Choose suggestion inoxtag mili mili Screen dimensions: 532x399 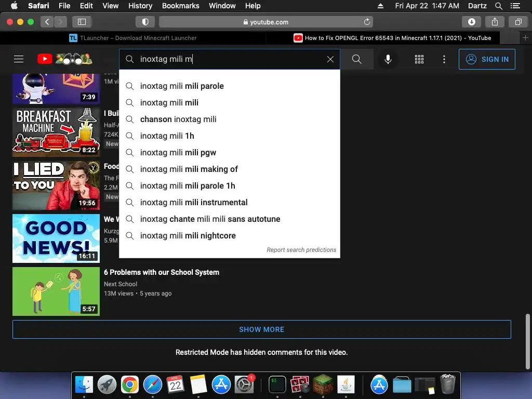[229, 103]
